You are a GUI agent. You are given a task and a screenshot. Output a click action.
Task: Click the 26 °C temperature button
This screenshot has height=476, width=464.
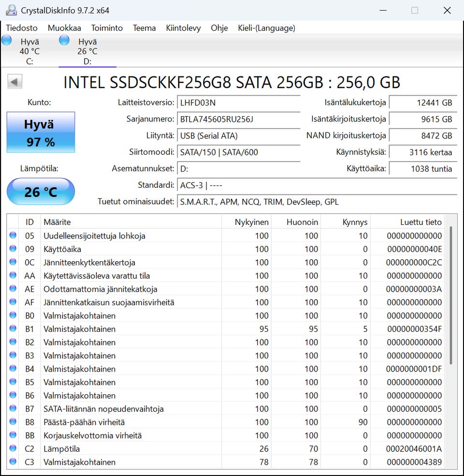click(41, 192)
